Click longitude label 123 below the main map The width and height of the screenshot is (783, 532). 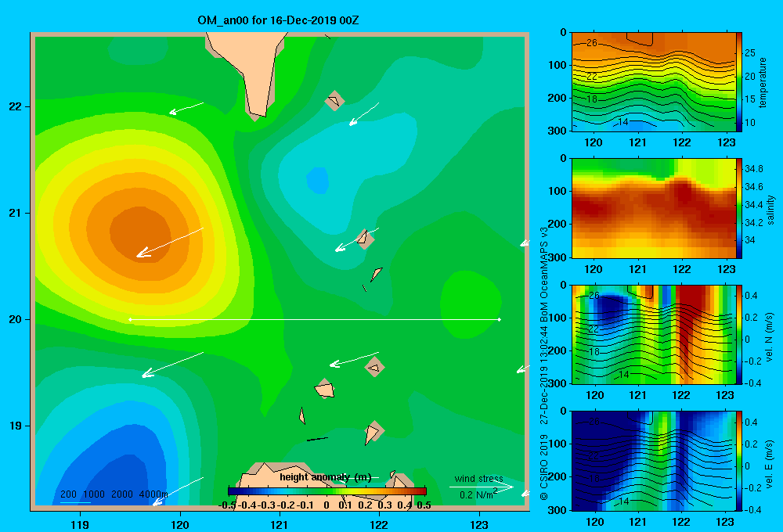tap(479, 524)
